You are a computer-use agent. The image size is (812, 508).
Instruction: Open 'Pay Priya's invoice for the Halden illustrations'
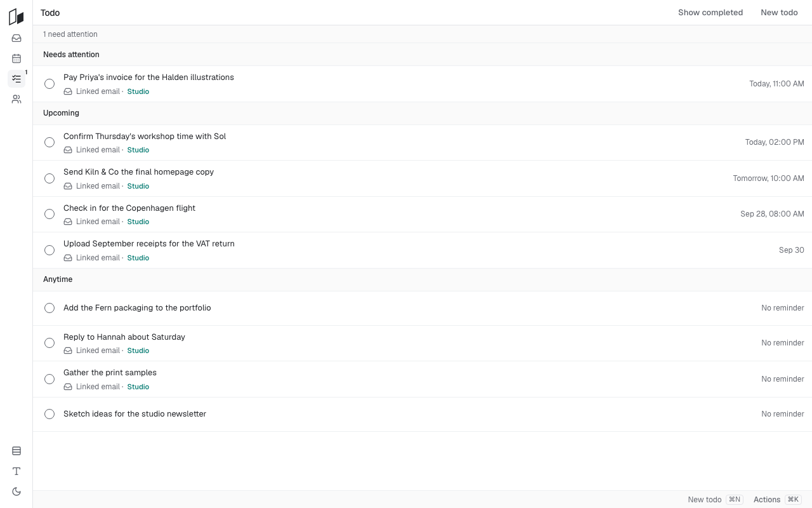point(148,77)
